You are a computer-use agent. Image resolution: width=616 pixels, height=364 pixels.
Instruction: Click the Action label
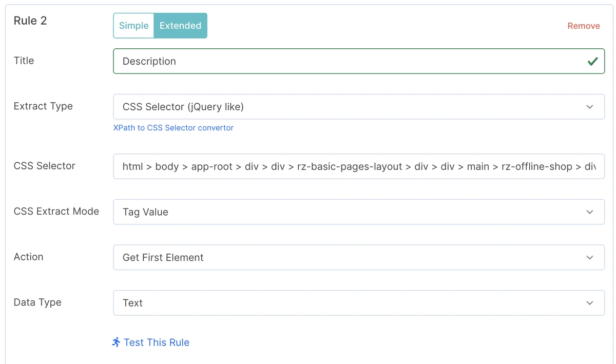point(29,257)
